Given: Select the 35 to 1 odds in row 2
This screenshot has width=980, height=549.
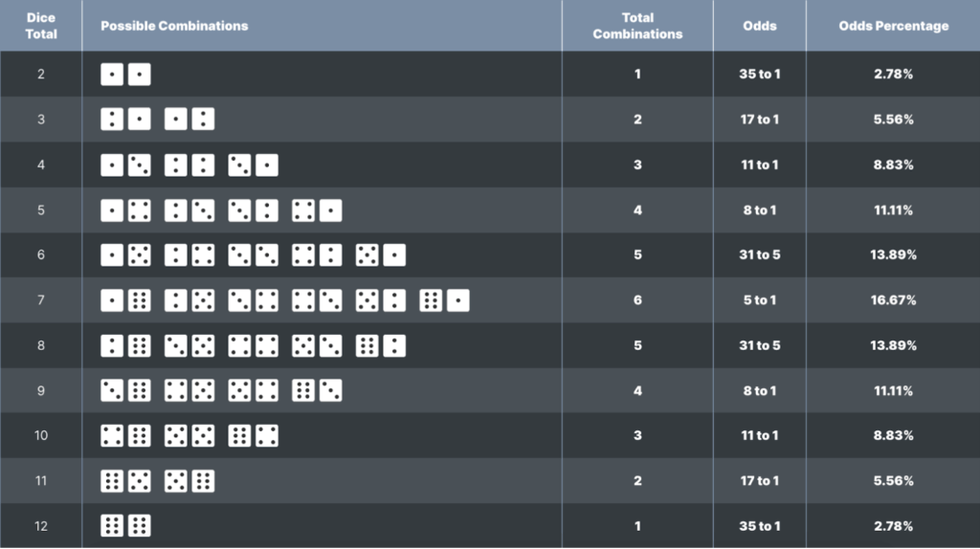Looking at the screenshot, I should click(759, 75).
